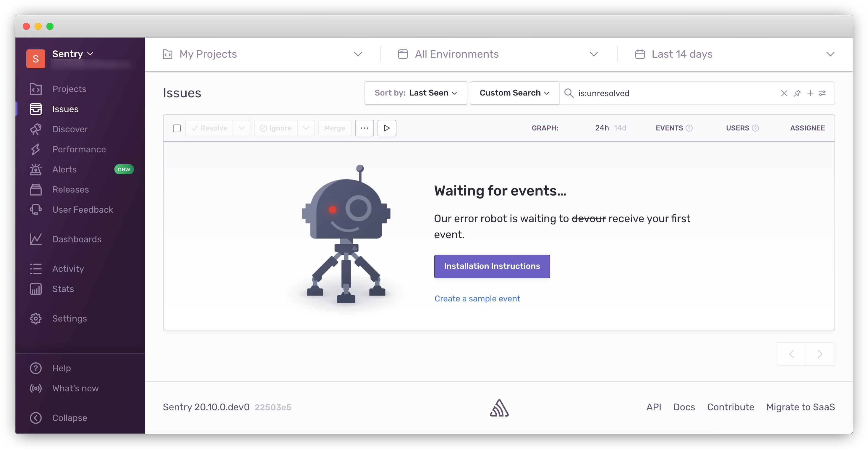Tick the select all issues checkbox

click(176, 128)
